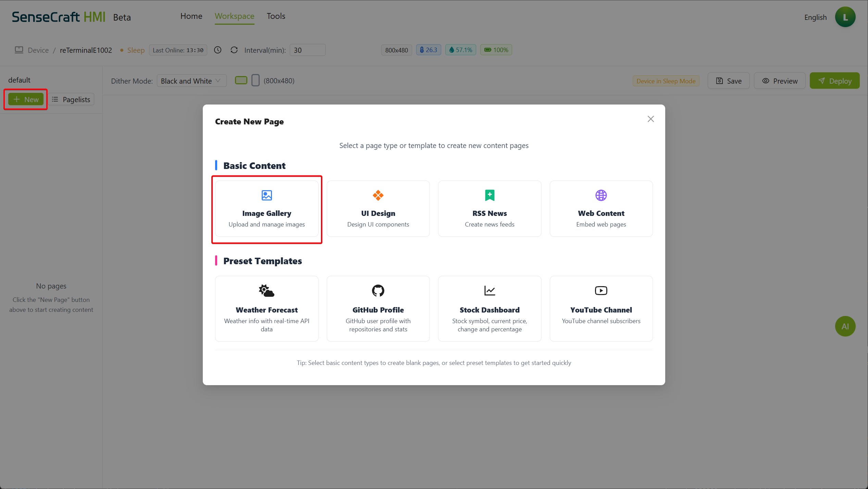
Task: Open the user avatar L menu
Action: (x=845, y=17)
